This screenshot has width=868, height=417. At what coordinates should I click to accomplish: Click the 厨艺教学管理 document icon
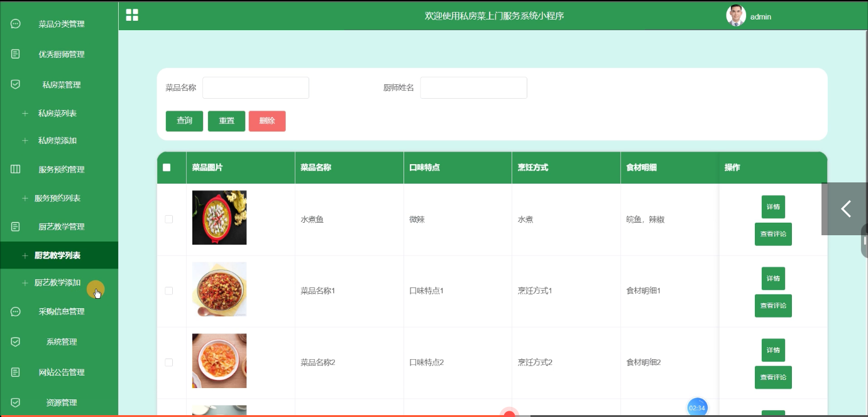[x=16, y=226]
